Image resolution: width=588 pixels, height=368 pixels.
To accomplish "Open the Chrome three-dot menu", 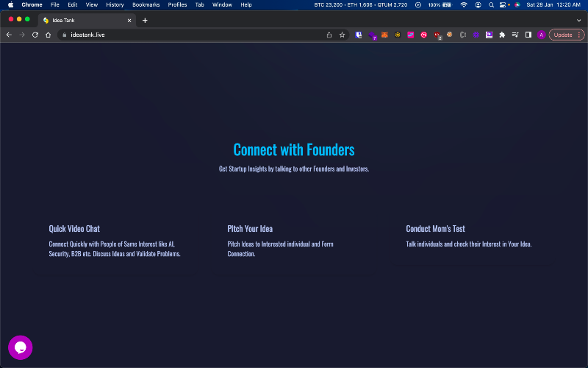I will [579, 35].
